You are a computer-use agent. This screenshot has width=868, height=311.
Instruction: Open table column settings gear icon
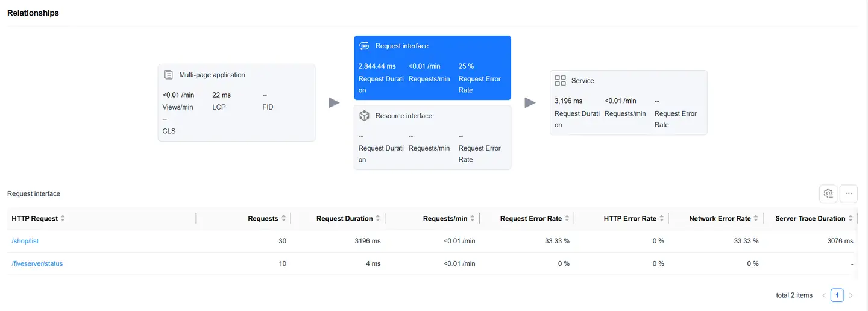tap(828, 193)
